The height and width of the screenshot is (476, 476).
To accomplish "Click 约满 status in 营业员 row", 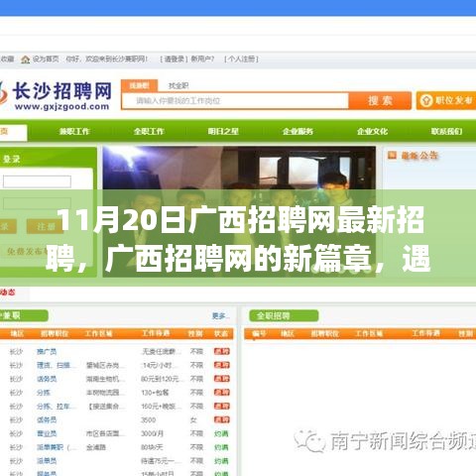I will coord(221,433).
